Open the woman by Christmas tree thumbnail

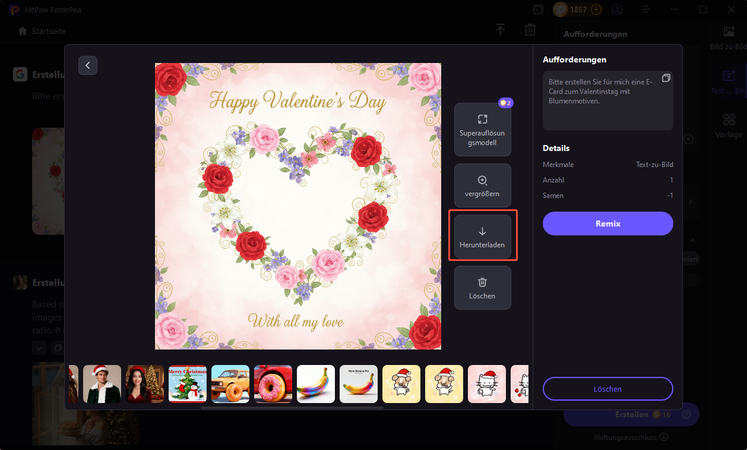(144, 383)
